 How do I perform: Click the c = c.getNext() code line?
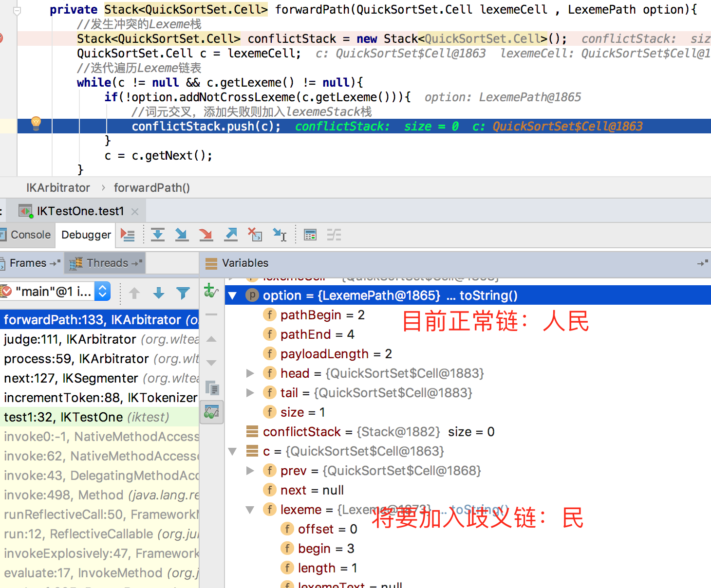(158, 156)
